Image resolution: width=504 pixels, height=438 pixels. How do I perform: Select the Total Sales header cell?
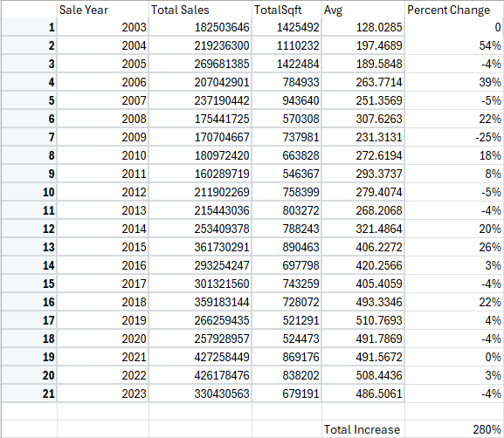tap(200, 10)
